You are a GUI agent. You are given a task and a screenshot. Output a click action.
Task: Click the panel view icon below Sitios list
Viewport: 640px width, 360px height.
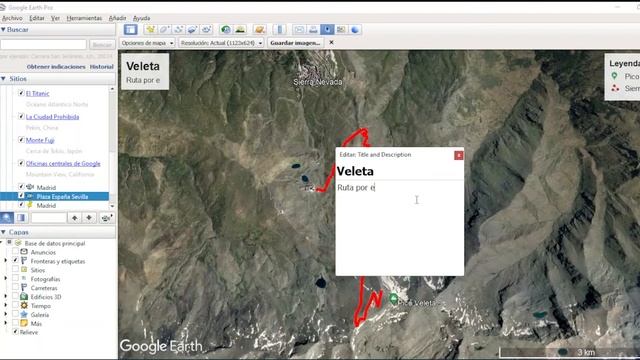coord(21,218)
